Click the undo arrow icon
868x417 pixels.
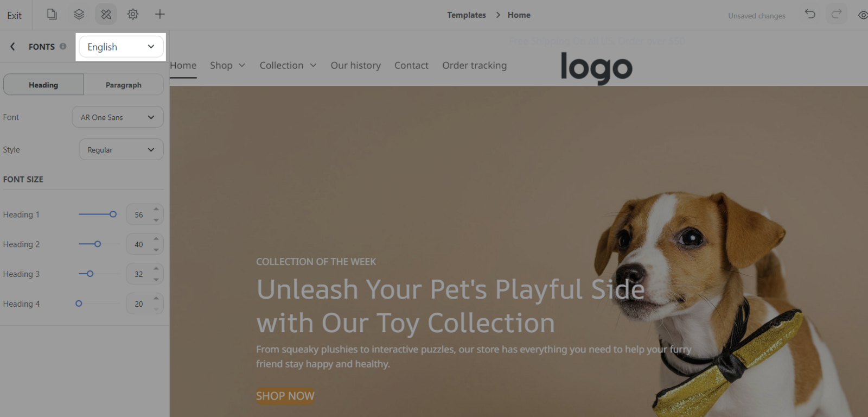(810, 14)
